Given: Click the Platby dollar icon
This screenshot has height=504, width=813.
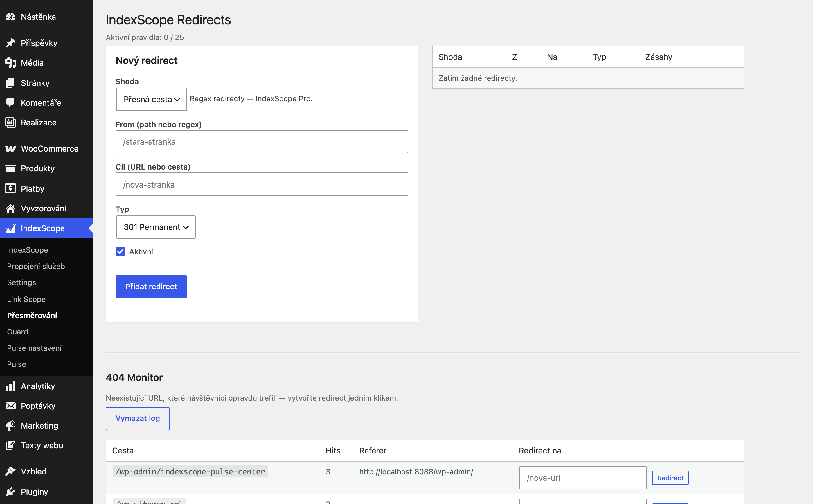Looking at the screenshot, I should click(x=10, y=188).
